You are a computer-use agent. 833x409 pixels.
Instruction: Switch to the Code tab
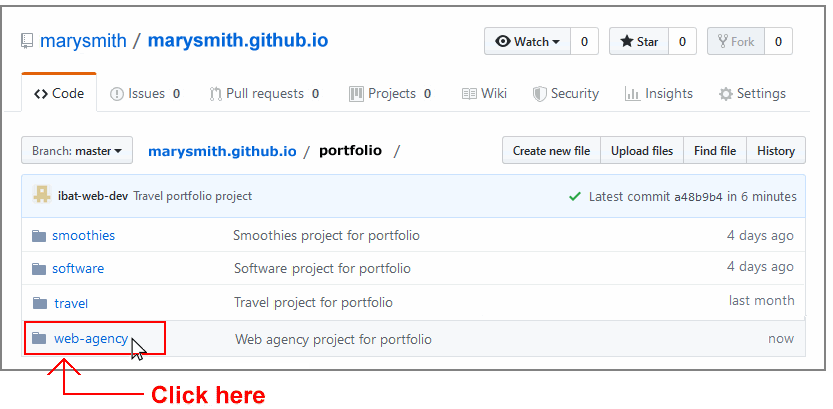point(59,93)
